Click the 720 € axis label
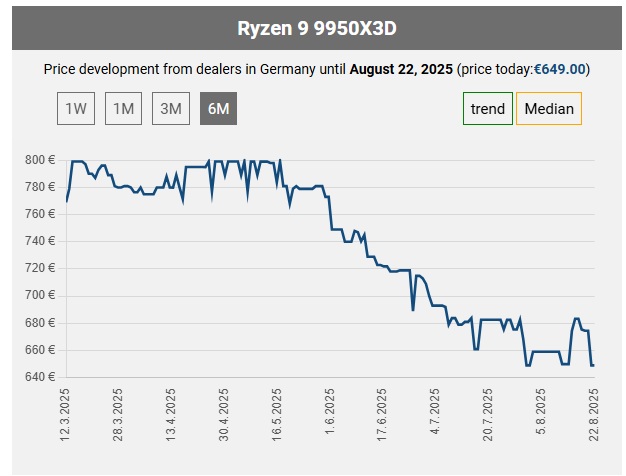Screen dimensions: 626x476 coord(40,268)
